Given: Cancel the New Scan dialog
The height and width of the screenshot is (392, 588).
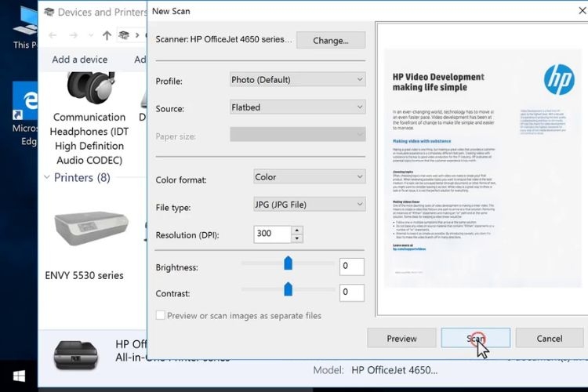Looking at the screenshot, I should [550, 338].
